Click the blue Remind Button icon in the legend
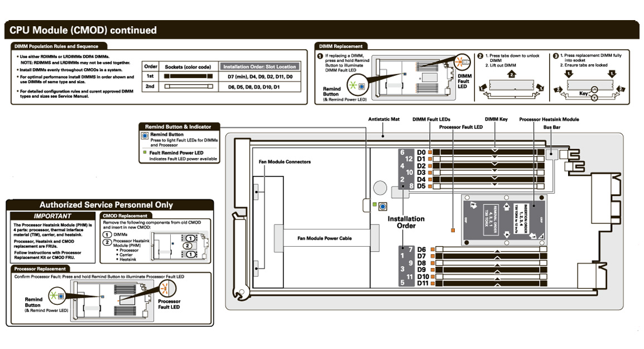644x349 pixels. 145,136
